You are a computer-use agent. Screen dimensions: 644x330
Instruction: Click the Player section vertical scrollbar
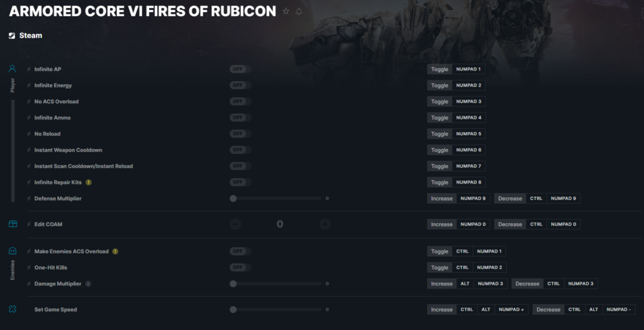[13, 151]
